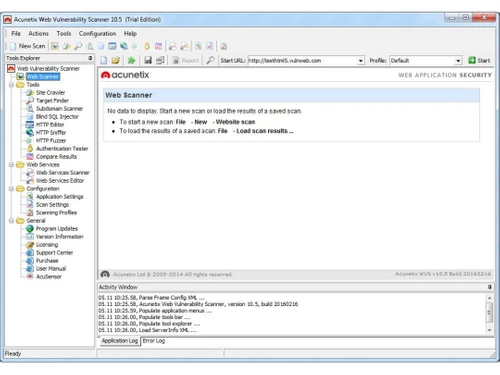
Task: Select Subdomain Scanner in the tree
Action: point(59,109)
